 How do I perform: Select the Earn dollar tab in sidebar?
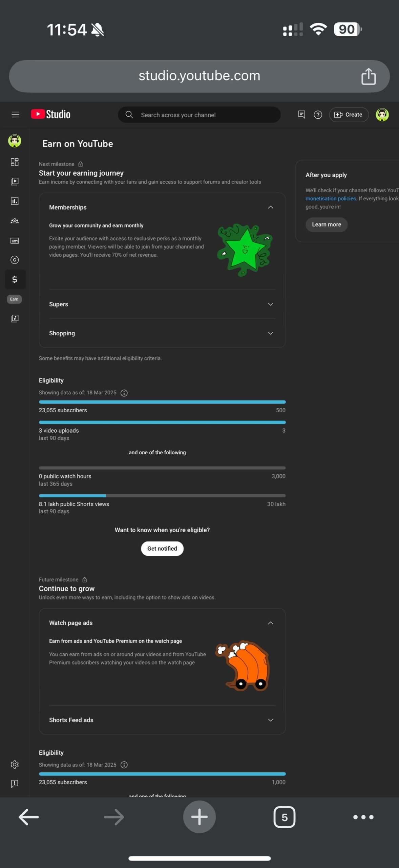(x=15, y=279)
